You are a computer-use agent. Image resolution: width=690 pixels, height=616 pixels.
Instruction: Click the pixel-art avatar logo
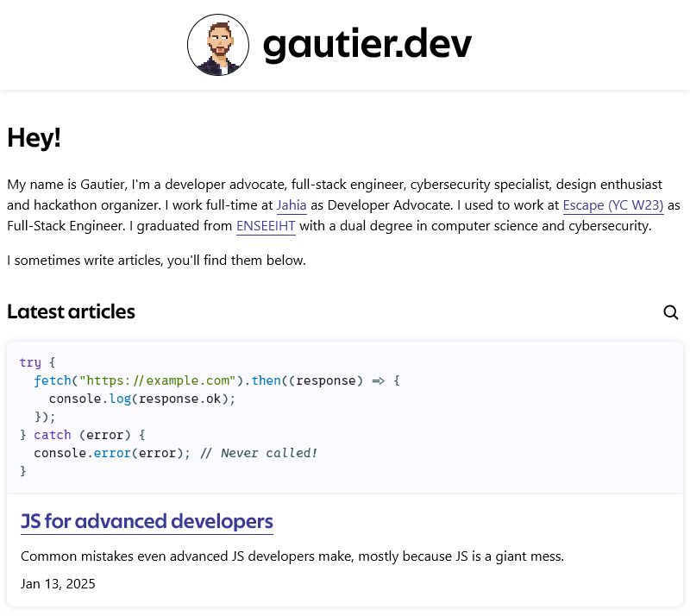217,44
